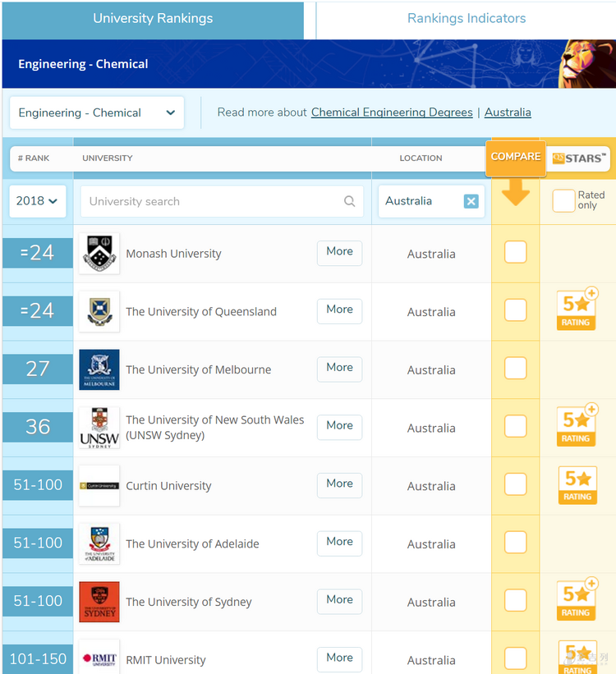
Task: Open Curtin University name link
Action: tap(168, 486)
